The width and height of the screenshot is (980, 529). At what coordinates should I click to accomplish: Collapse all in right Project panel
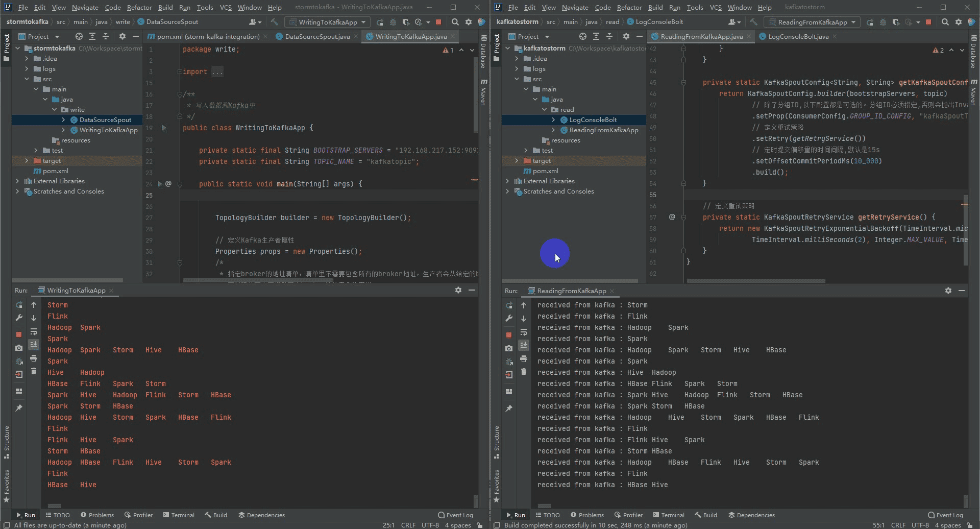pos(609,36)
